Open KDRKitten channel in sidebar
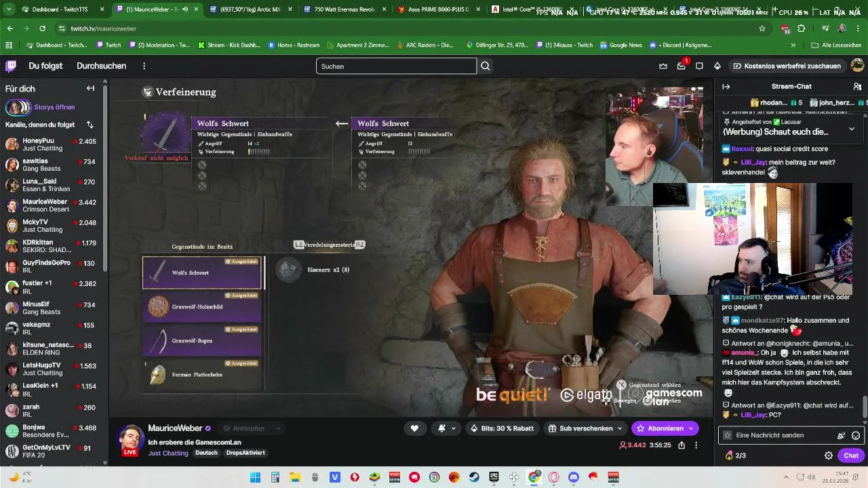The width and height of the screenshot is (868, 488). click(x=52, y=247)
